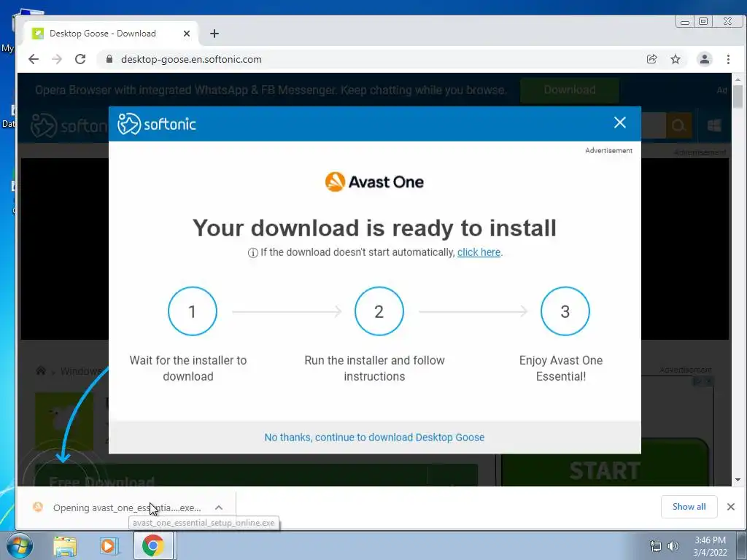Launch Windows Media Player from taskbar
The width and height of the screenshot is (747, 560).
click(109, 546)
